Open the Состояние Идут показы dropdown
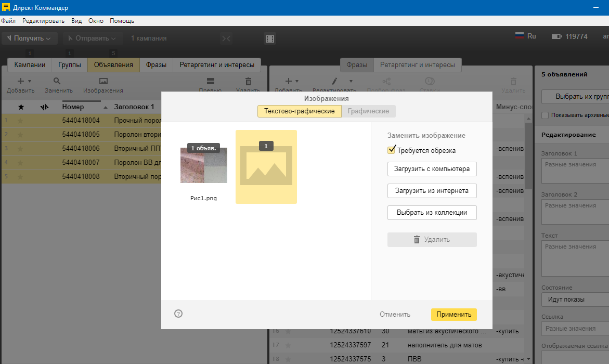Screen dimensions: 609x364 [575, 300]
